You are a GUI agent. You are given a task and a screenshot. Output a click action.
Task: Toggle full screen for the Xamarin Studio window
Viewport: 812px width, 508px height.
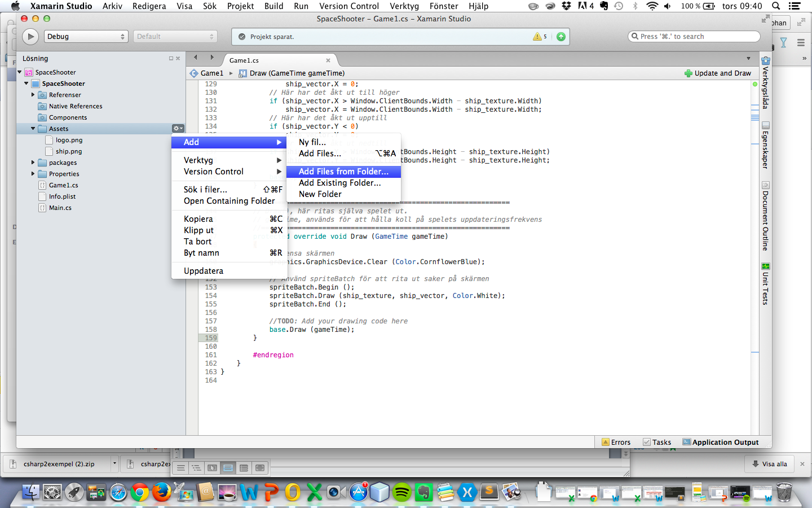click(765, 19)
